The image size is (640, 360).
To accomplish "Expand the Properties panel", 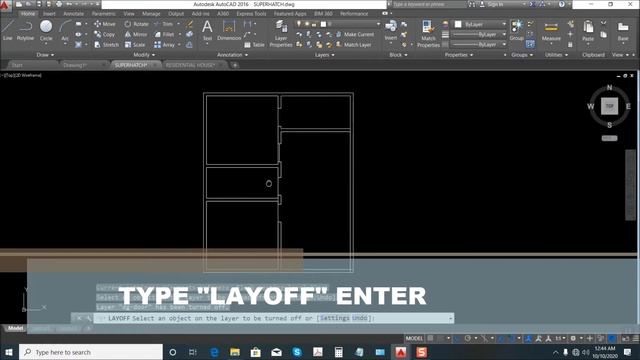I will 459,55.
